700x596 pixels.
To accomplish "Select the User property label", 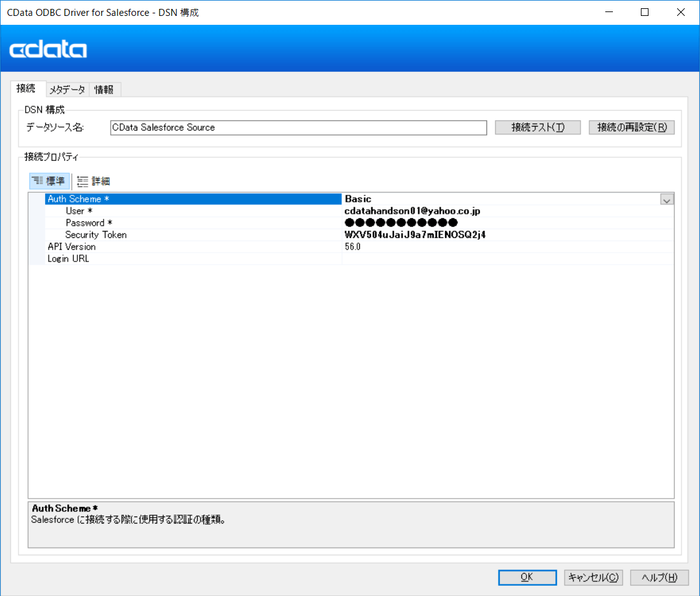I will 79,211.
